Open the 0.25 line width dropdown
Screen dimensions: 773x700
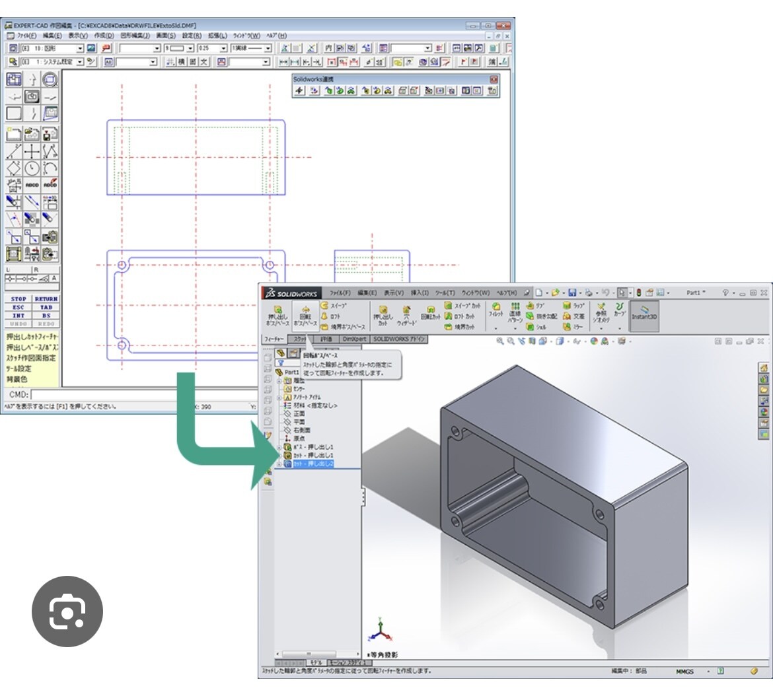pyautogui.click(x=223, y=48)
